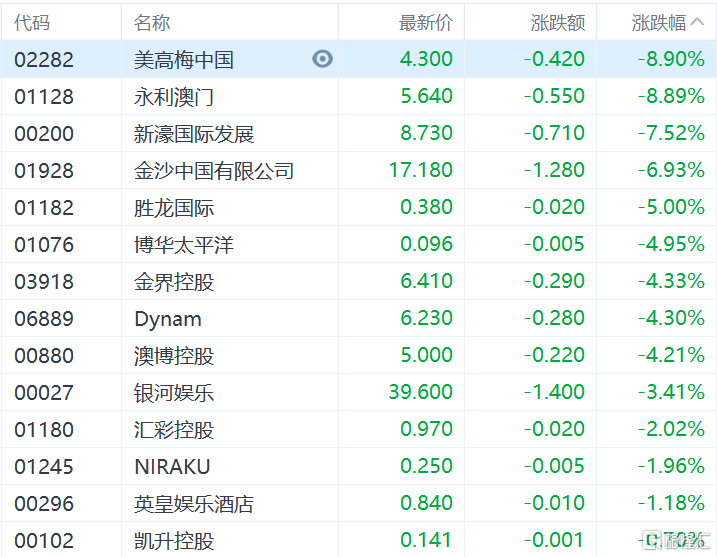Click latest price 39.600
Viewport: 717px width, 557px height.
coord(421,392)
